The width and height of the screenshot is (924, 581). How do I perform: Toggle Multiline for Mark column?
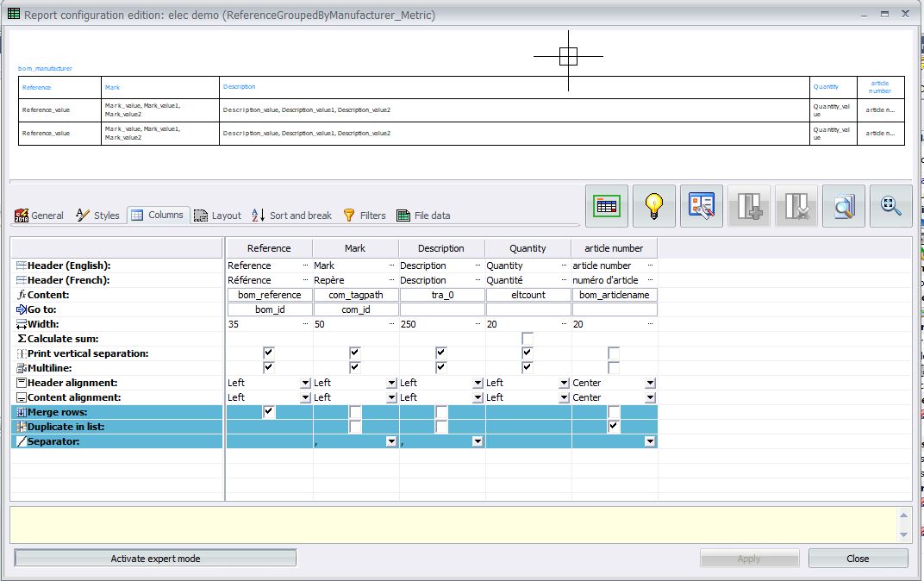(355, 368)
